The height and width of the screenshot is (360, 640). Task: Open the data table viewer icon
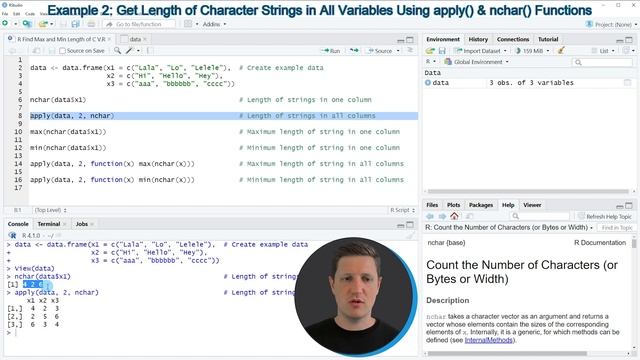click(627, 82)
